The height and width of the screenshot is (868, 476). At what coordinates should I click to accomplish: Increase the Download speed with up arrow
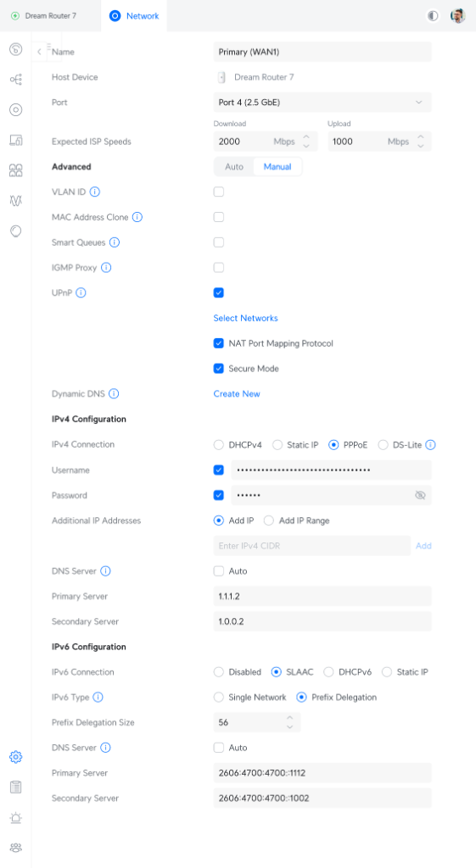[x=306, y=136]
